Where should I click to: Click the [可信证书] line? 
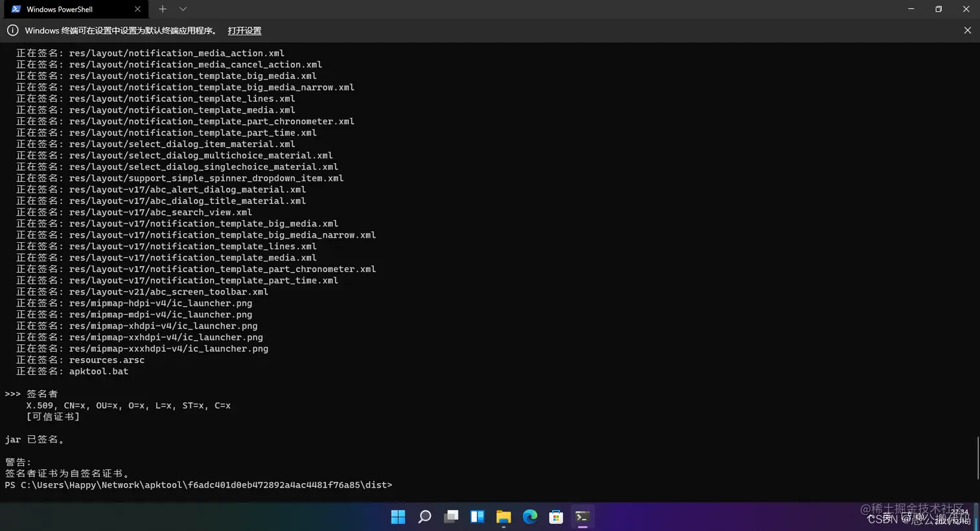click(x=53, y=417)
